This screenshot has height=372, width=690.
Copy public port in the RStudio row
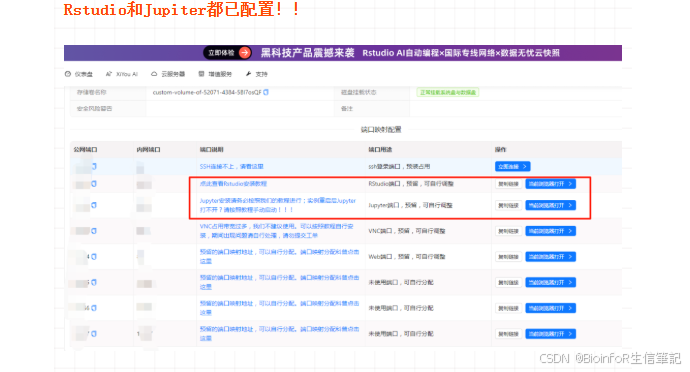(x=94, y=184)
